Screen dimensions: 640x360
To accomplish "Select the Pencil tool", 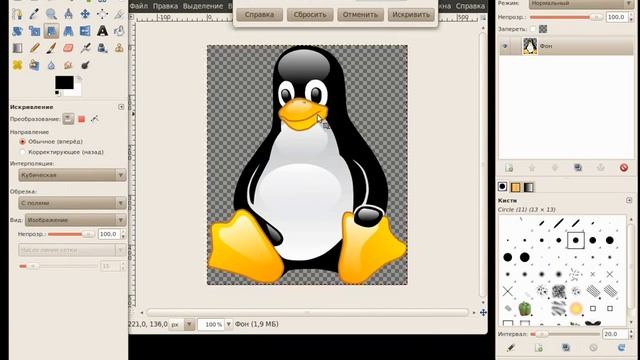I will point(34,48).
